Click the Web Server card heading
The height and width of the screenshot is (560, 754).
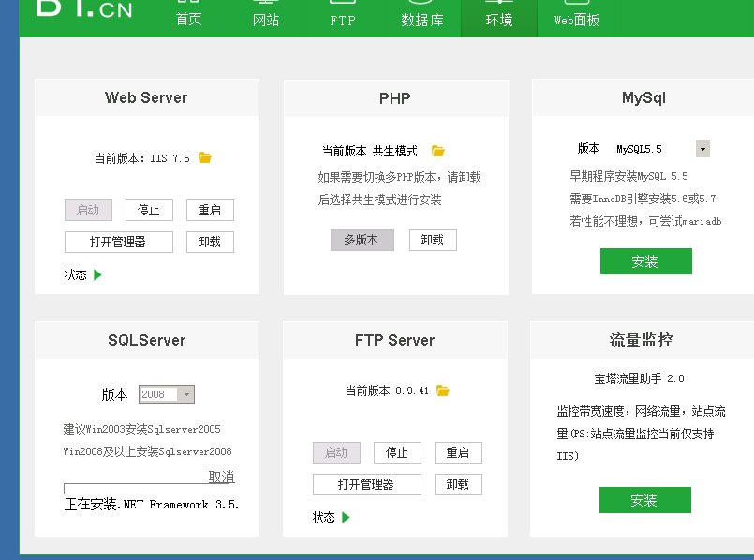146,97
